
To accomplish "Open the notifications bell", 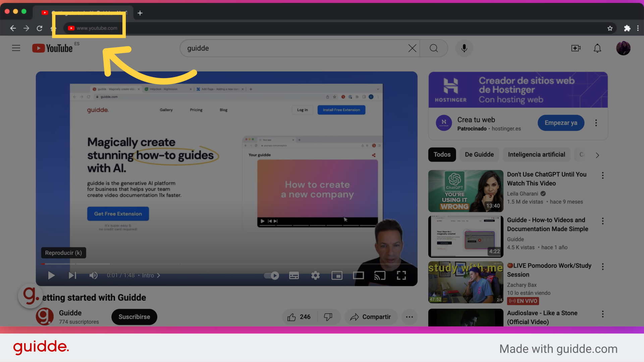I will 597,48.
